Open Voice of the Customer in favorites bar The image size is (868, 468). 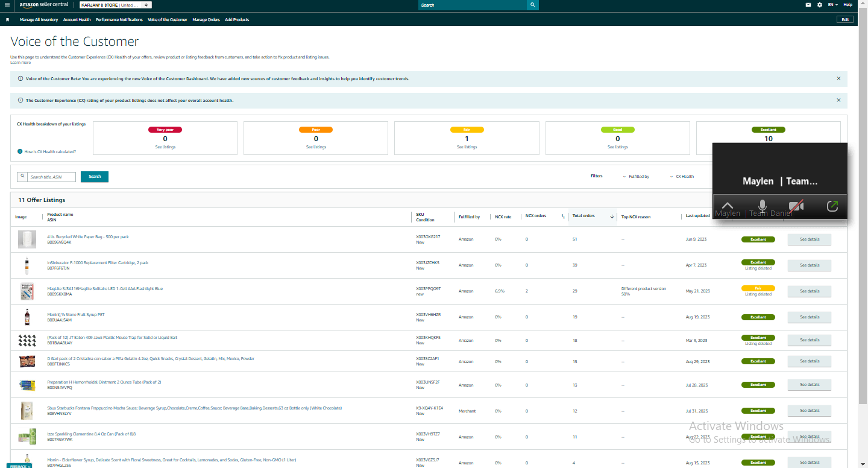pos(168,19)
